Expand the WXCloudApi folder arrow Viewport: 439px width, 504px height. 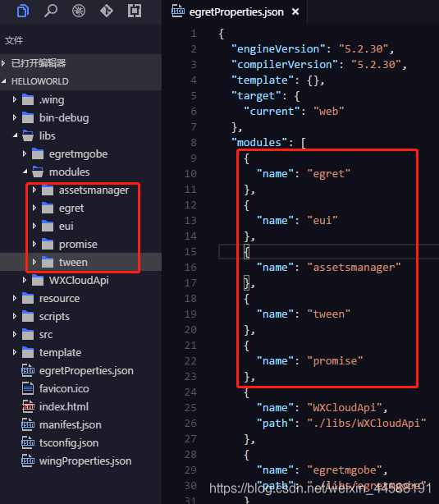[x=25, y=280]
